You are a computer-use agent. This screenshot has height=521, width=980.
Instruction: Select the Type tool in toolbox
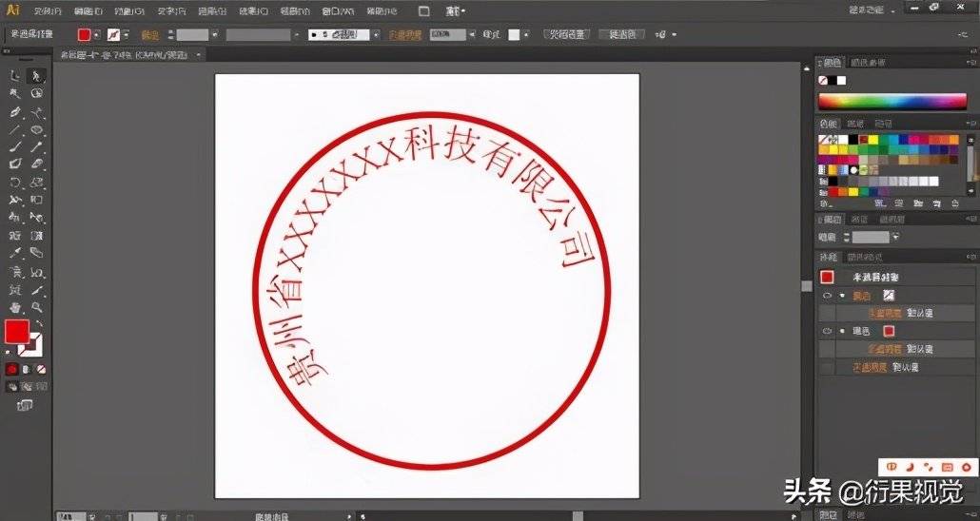[37, 112]
